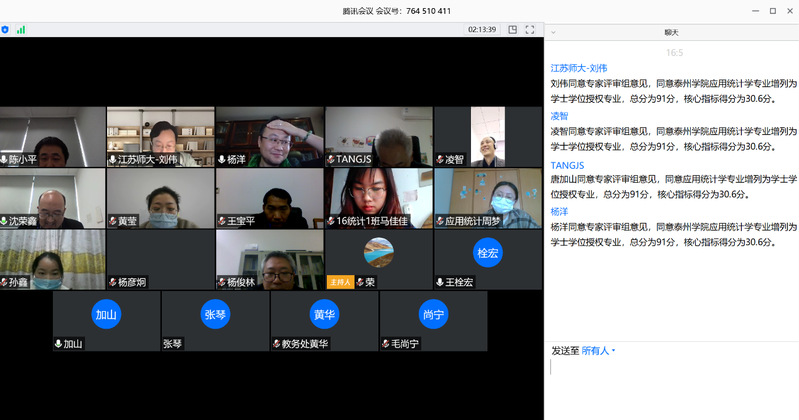The image size is (799, 420).
Task: Toggle the muted mic on 教务处黄华's tile
Action: [x=276, y=344]
